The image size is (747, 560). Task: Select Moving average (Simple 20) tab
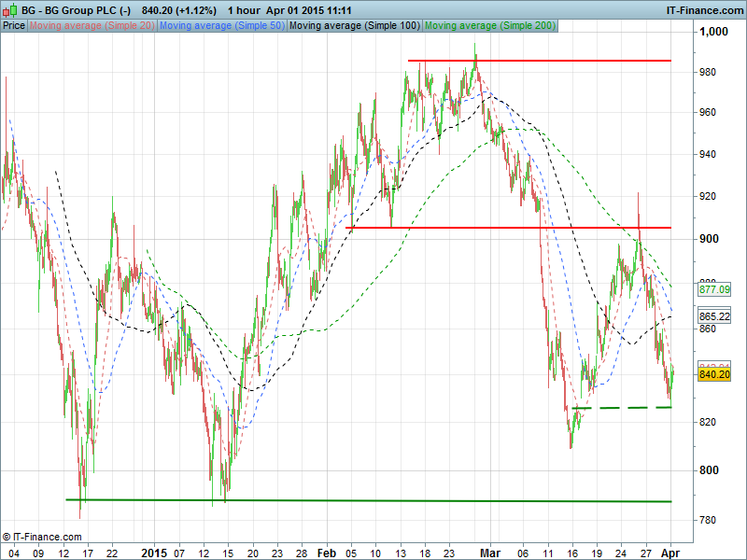(x=92, y=25)
